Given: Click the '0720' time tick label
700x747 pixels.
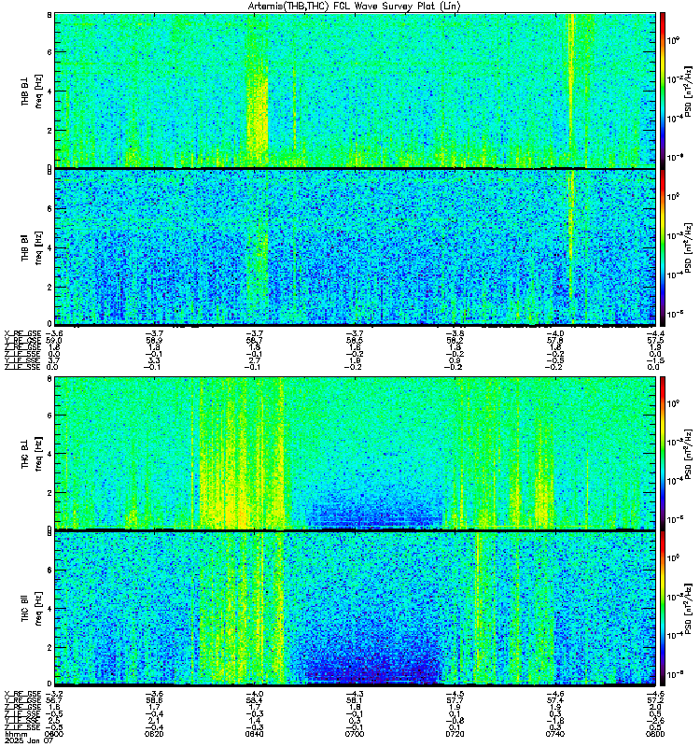Looking at the screenshot, I should [455, 734].
